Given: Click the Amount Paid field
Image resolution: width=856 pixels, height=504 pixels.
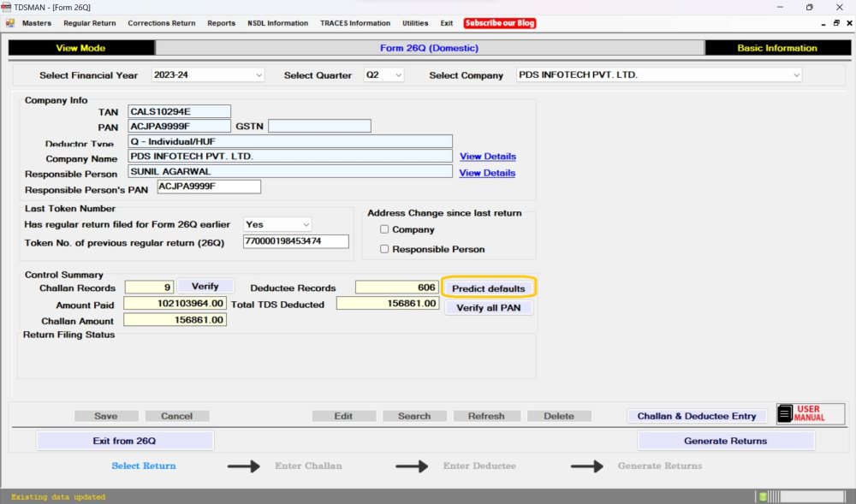Looking at the screenshot, I should [x=175, y=303].
